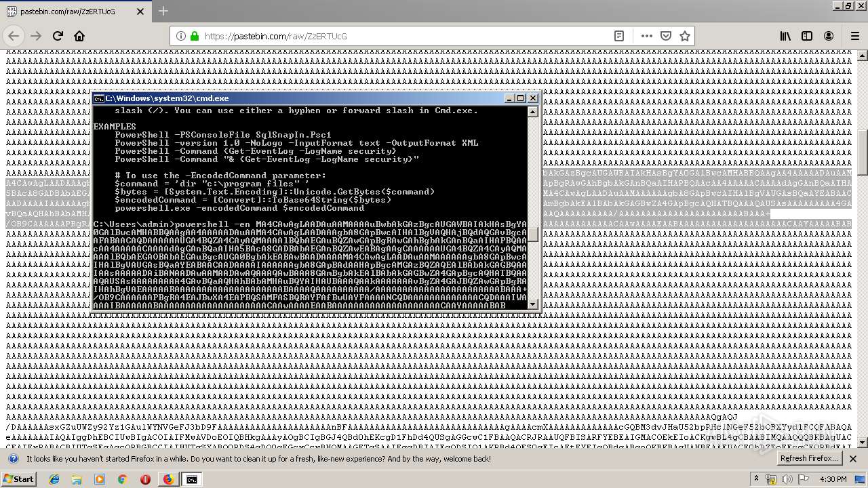Click 'powershell.exe -encodedCommand $encodedCommand' line
Screen dimensions: 868x488
click(x=239, y=208)
